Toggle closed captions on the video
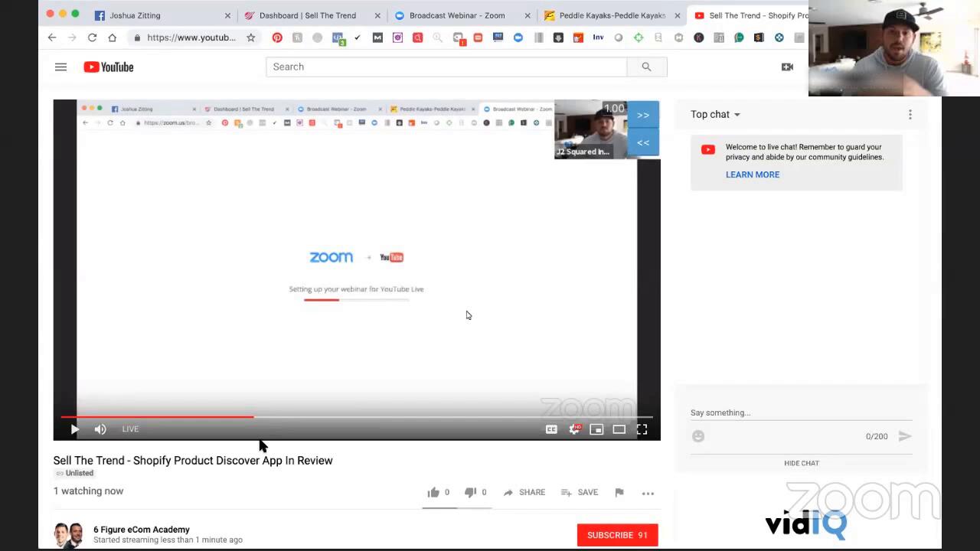The width and height of the screenshot is (980, 551). [551, 429]
